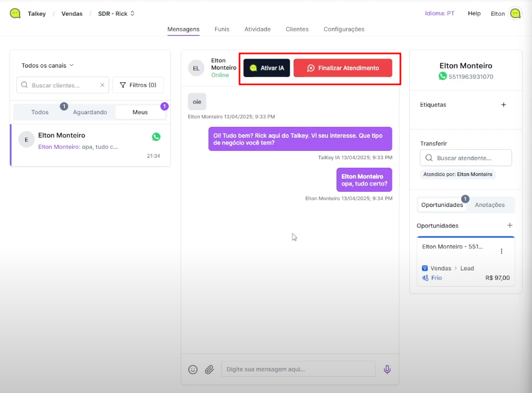Open the opportunity card three-dot menu
Viewport: 532px width, 393px height.
click(x=501, y=252)
